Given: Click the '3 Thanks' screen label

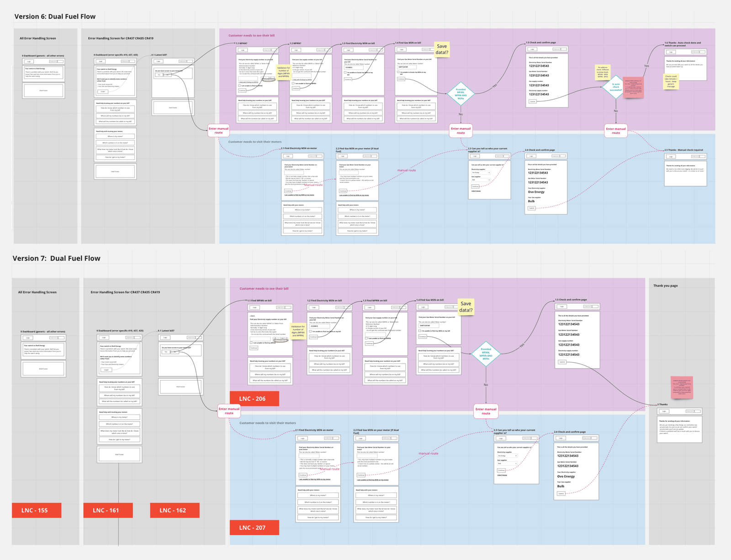Looking at the screenshot, I should tap(662, 404).
